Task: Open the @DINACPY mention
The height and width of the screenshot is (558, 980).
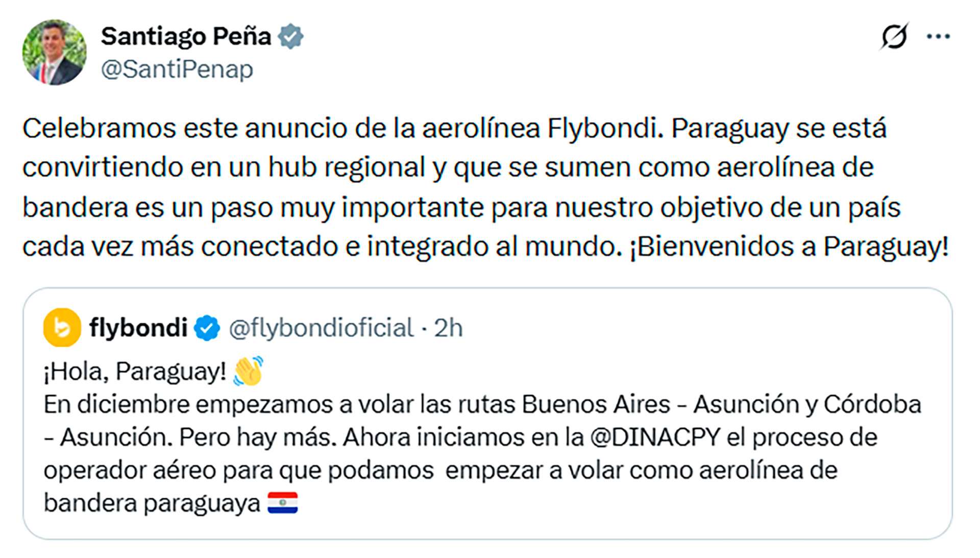Action: click(x=655, y=438)
